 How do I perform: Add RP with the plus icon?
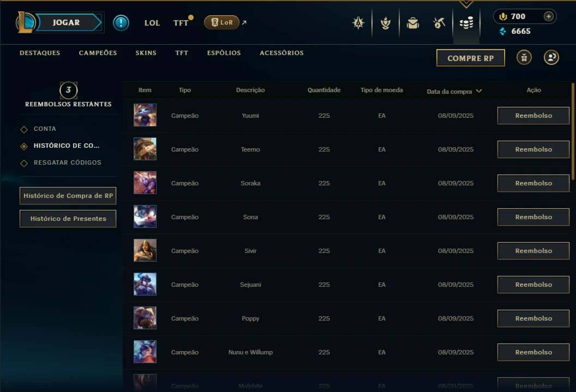pos(548,16)
